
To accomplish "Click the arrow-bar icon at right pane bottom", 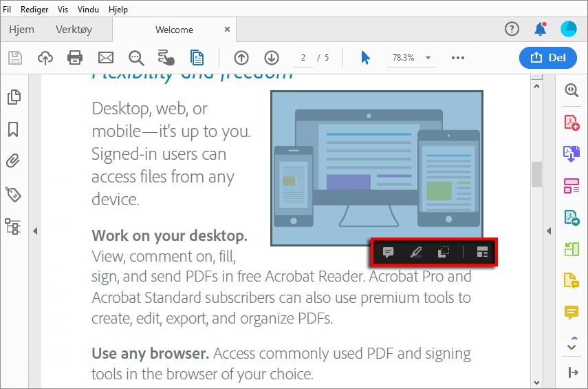I will pos(573,372).
